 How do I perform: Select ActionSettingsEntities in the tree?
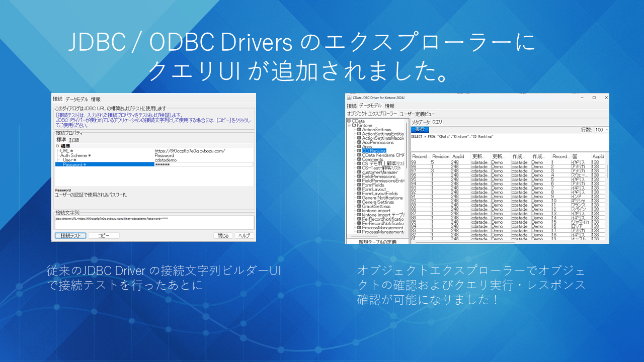click(383, 134)
